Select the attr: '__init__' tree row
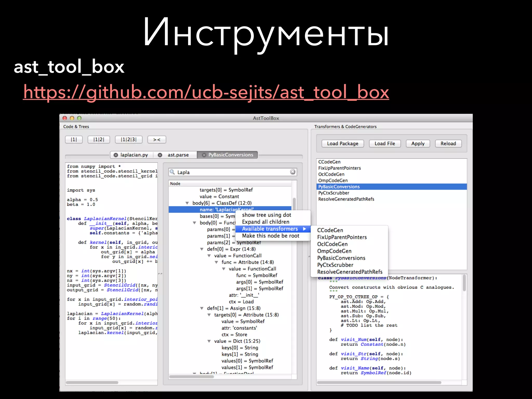Image resolution: width=532 pixels, height=399 pixels. 230,295
